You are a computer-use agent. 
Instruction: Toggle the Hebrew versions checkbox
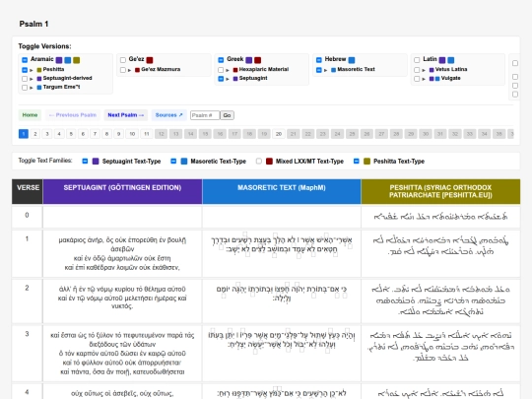pos(319,60)
